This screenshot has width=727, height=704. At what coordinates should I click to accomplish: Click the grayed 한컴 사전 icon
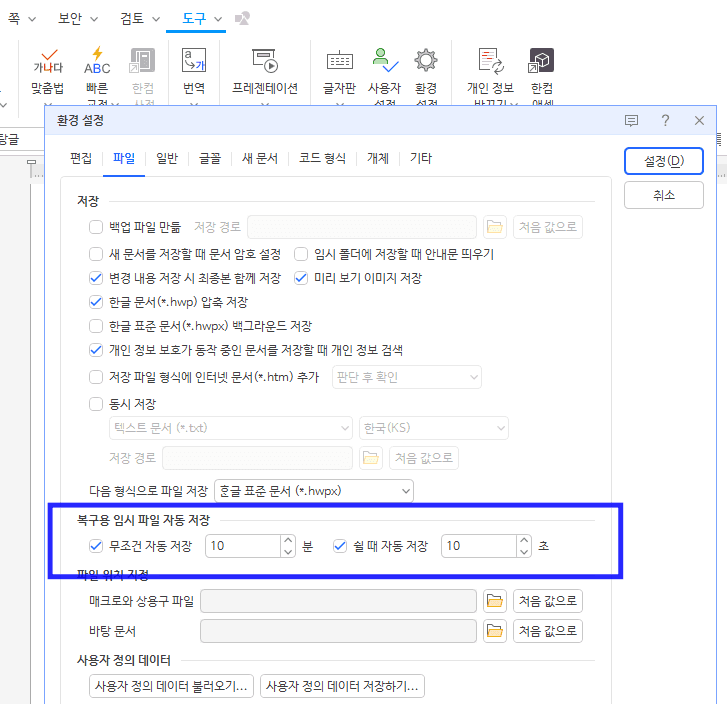point(142,61)
